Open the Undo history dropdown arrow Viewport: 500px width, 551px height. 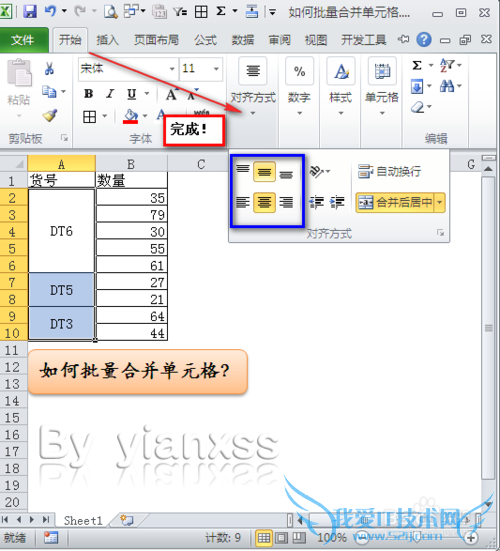(64, 11)
